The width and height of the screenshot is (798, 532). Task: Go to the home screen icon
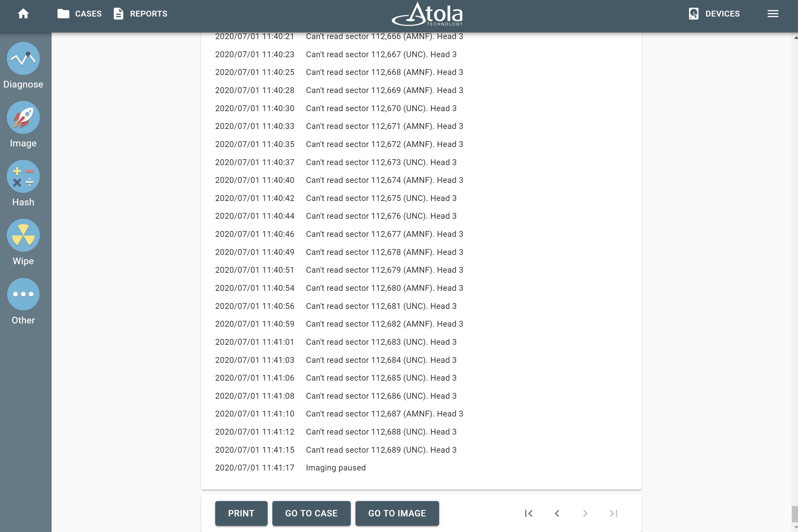coord(23,14)
